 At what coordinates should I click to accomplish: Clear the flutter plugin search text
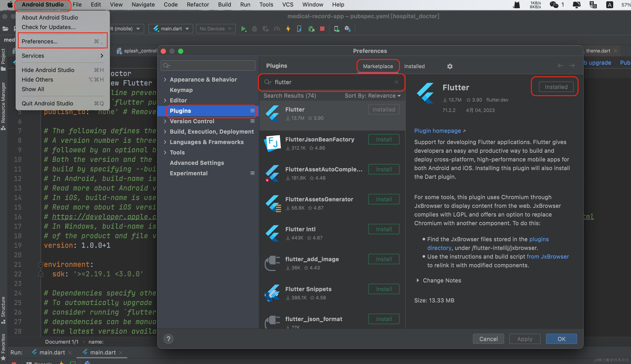(396, 82)
